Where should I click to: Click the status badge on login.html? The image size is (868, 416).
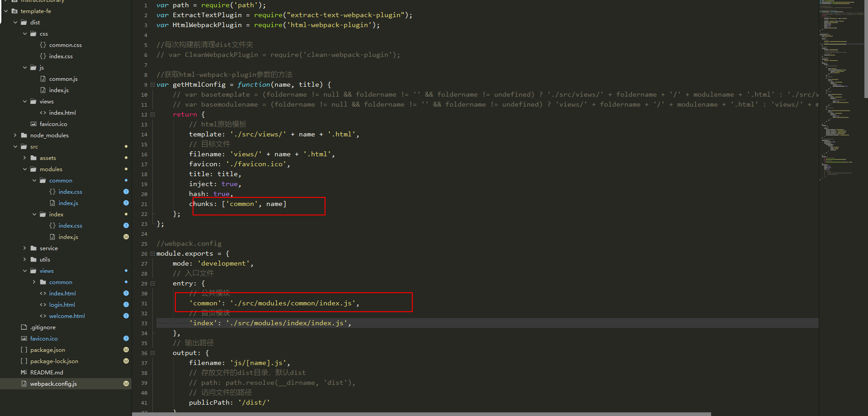(126, 304)
